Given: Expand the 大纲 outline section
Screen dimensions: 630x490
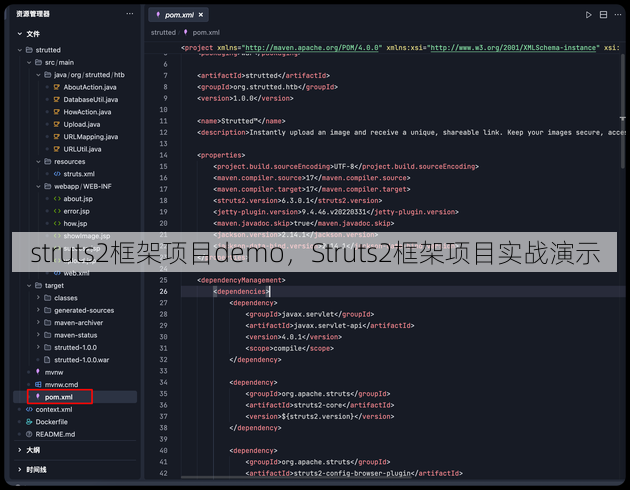Looking at the screenshot, I should (x=19, y=450).
